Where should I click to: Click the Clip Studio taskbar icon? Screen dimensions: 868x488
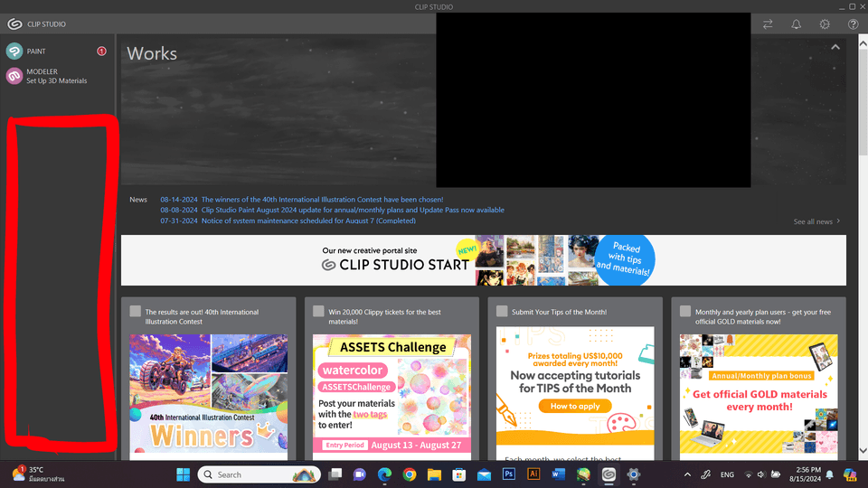[609, 474]
